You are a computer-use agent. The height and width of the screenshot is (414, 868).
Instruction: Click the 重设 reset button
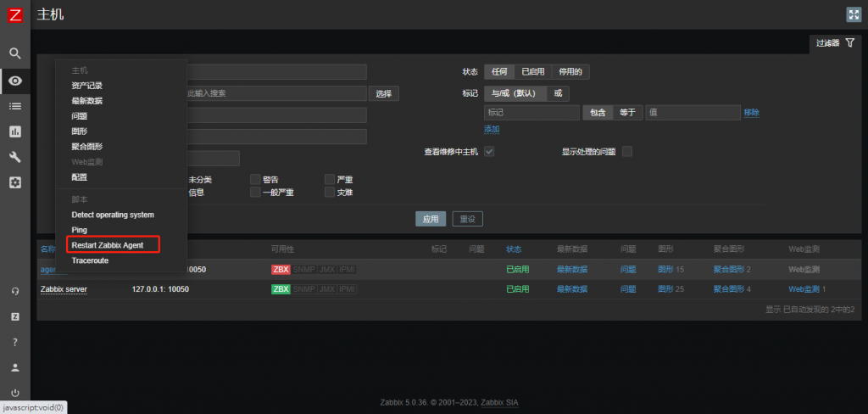pos(468,219)
